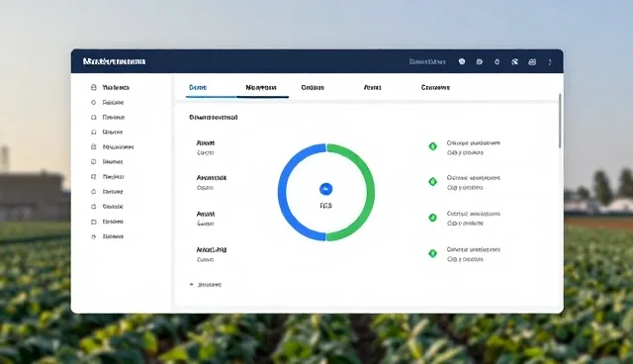Select the second entry in the left list
This screenshot has height=364, width=633.
pyautogui.click(x=211, y=182)
